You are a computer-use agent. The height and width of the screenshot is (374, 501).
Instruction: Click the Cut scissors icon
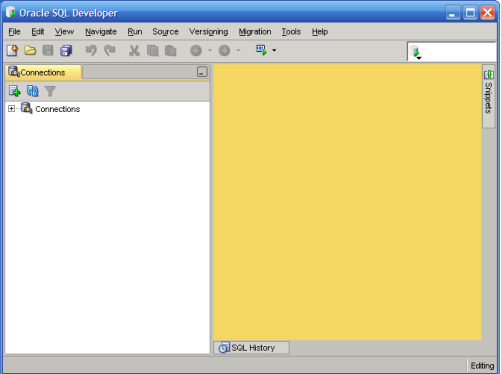pyautogui.click(x=134, y=51)
